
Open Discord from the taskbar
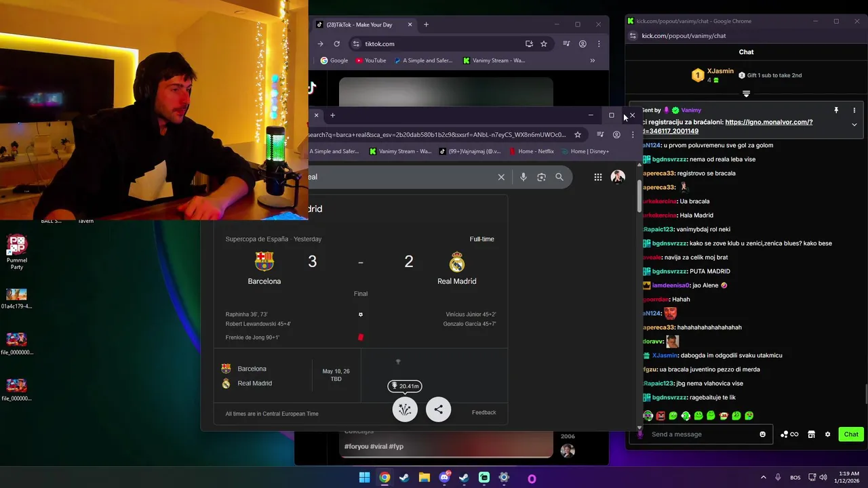pos(444,478)
